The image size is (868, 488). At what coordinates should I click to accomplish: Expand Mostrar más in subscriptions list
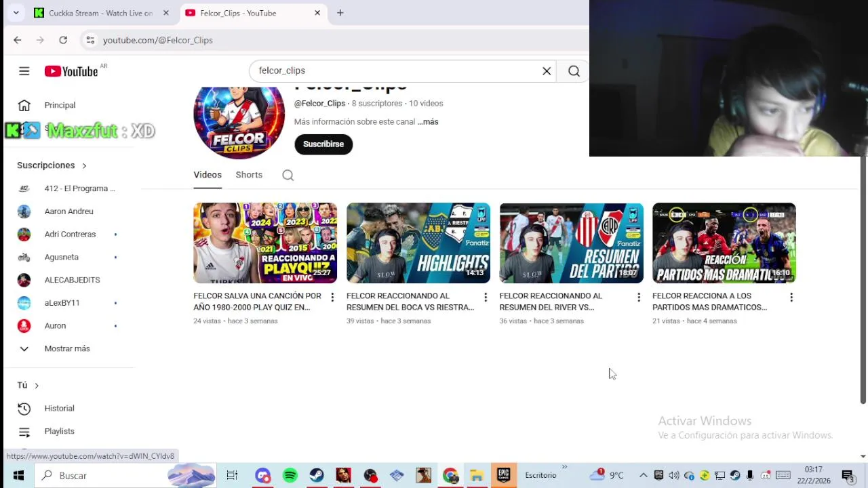[x=68, y=348]
